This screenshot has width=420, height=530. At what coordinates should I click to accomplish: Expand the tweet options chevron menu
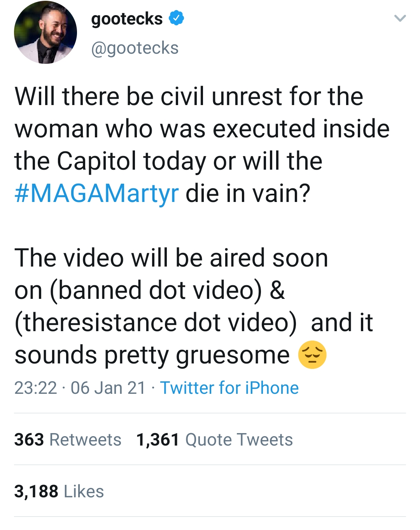click(400, 18)
